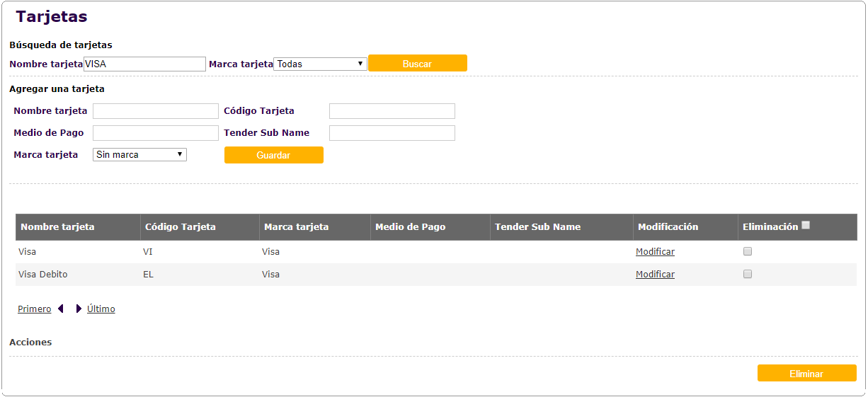The width and height of the screenshot is (868, 397).
Task: Click the Nombre tarjeta column header
Action: [57, 227]
